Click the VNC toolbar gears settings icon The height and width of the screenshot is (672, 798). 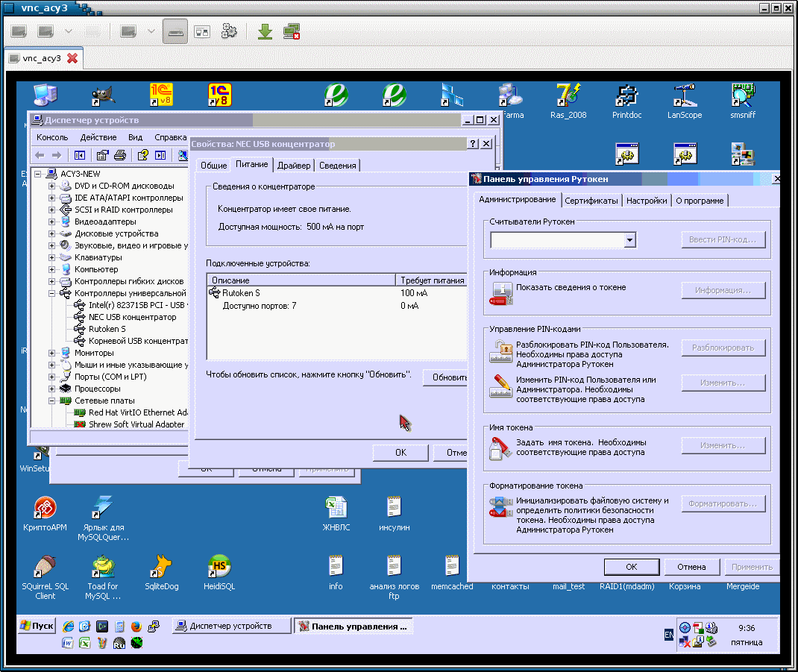(229, 31)
